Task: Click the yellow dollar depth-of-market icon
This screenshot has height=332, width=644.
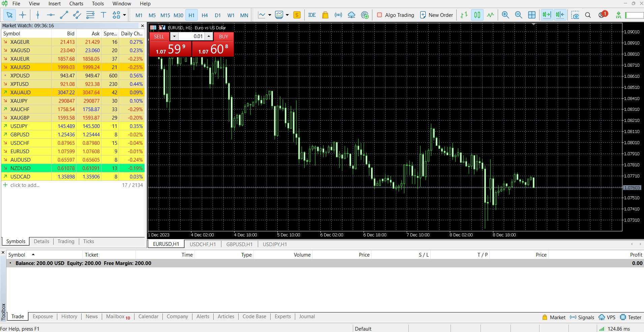Action: (x=297, y=15)
